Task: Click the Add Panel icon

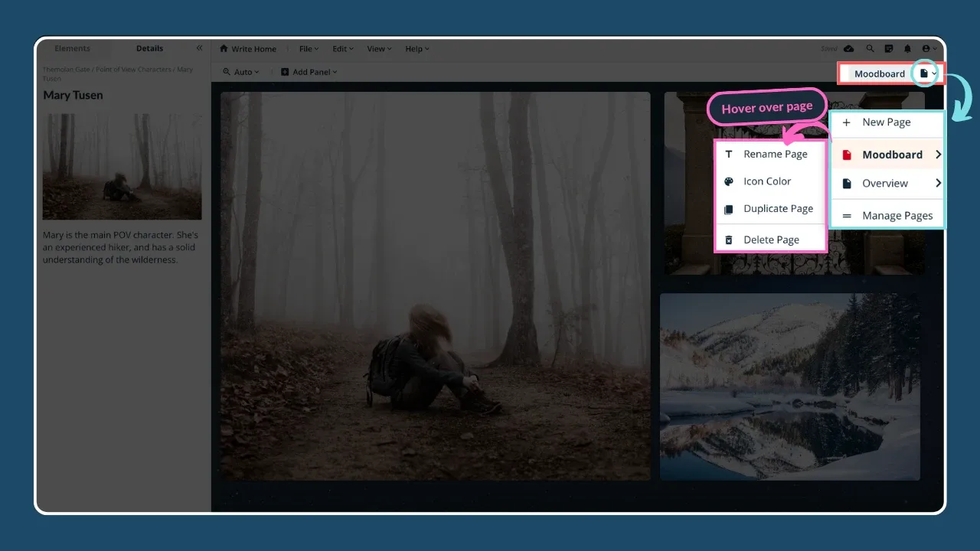Action: click(283, 72)
